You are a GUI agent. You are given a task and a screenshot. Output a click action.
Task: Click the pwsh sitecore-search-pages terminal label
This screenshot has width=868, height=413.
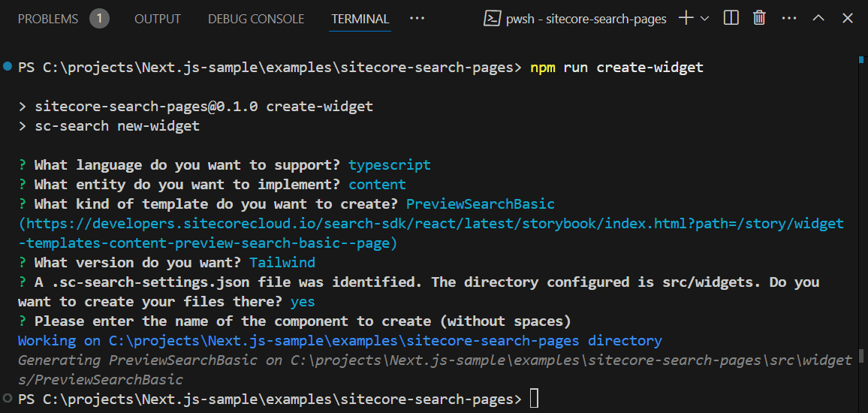[575, 19]
